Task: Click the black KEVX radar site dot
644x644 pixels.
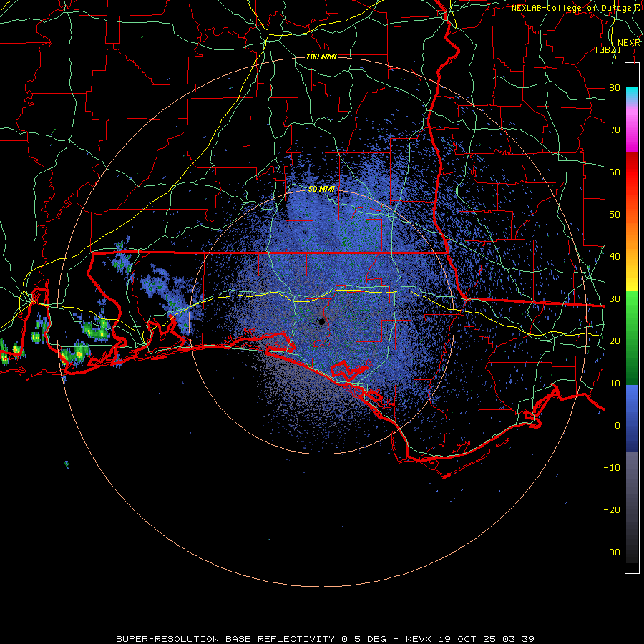Action: tap(321, 321)
